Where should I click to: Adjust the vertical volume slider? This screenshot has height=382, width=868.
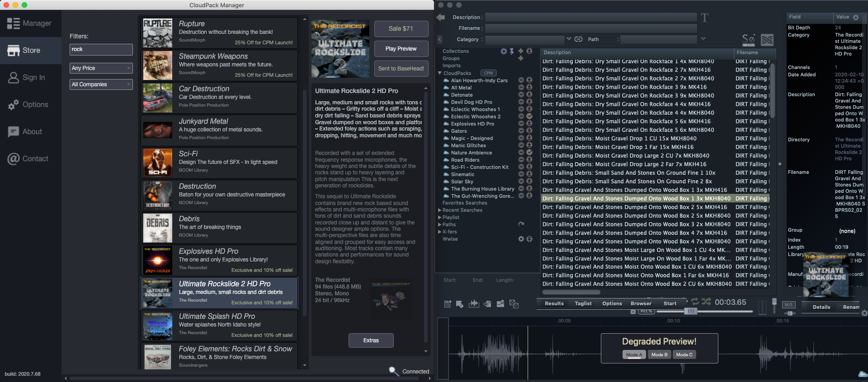(x=774, y=301)
